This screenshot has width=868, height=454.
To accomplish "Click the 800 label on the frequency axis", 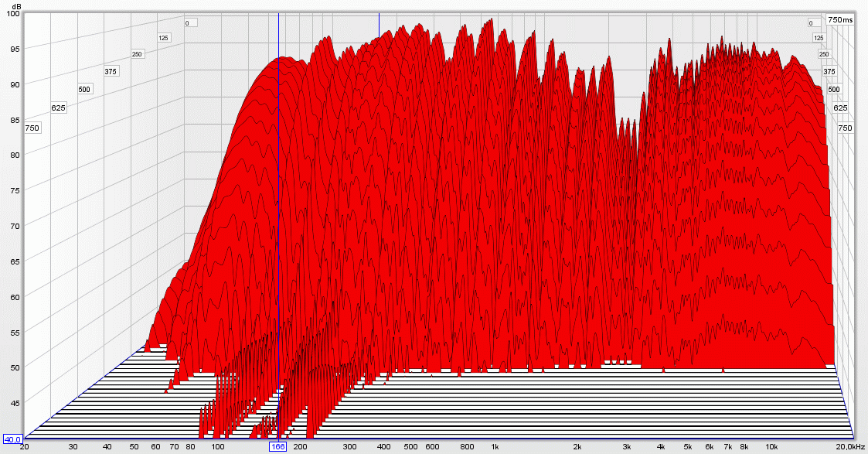I will click(467, 447).
